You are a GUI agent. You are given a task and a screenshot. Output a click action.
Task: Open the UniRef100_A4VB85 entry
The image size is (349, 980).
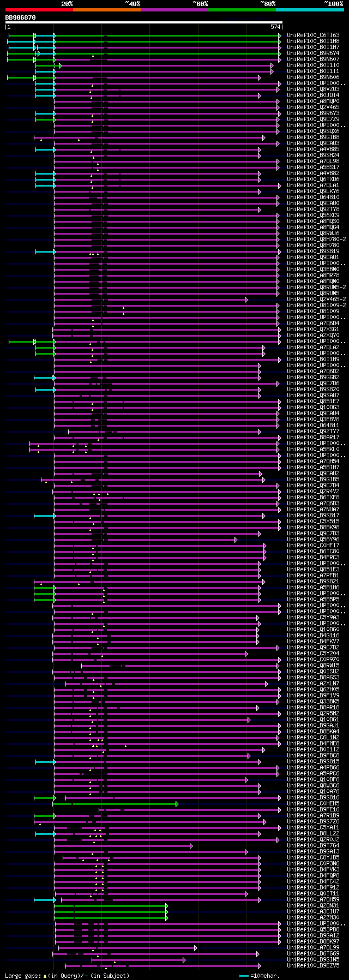click(x=313, y=150)
